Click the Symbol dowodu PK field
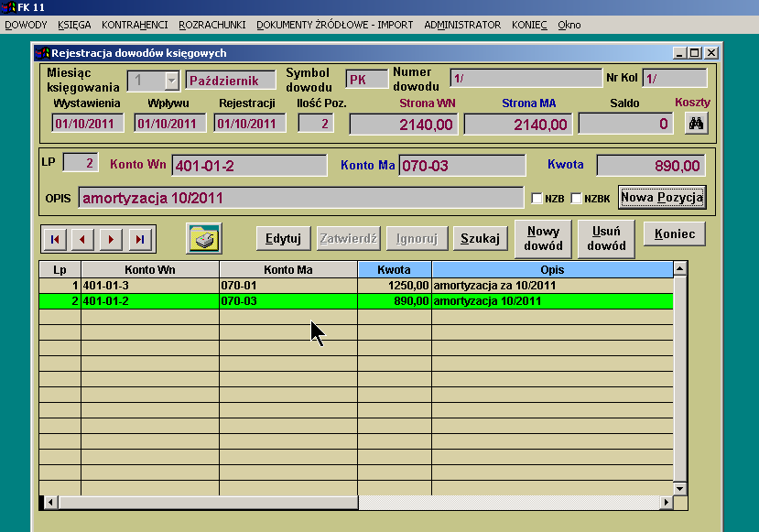Viewport: 759px width, 532px height. 367,80
